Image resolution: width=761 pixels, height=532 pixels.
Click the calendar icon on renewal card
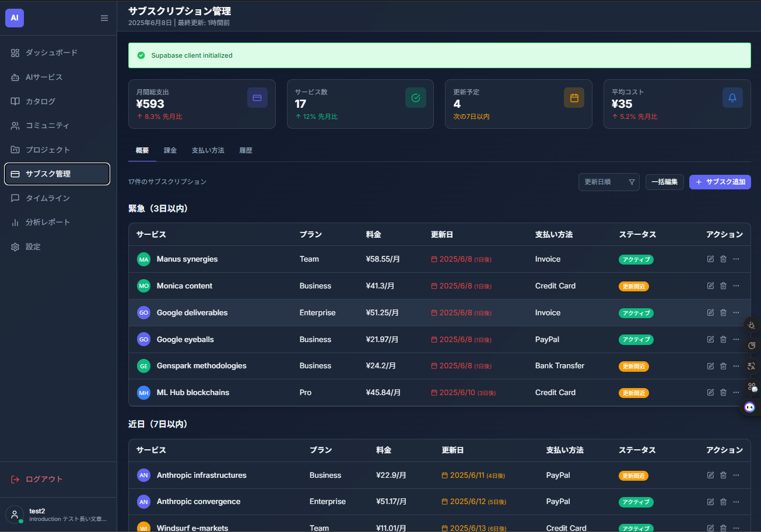(x=574, y=98)
